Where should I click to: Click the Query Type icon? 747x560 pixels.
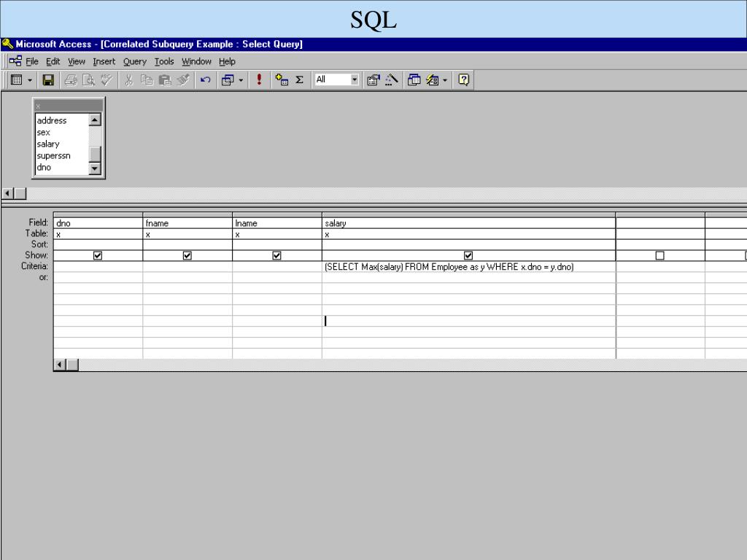228,80
